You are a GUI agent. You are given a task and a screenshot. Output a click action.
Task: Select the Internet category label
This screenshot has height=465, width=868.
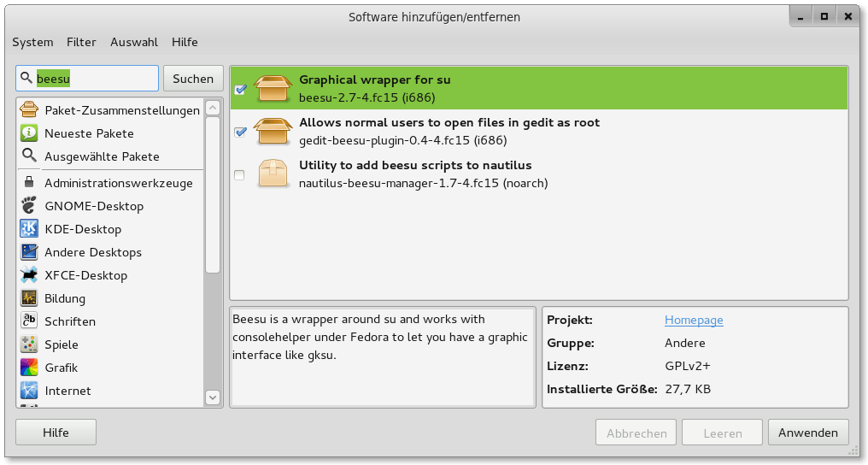(67, 391)
